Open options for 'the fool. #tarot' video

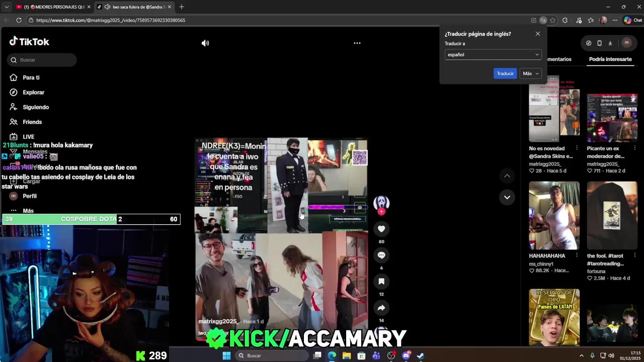[x=635, y=256]
